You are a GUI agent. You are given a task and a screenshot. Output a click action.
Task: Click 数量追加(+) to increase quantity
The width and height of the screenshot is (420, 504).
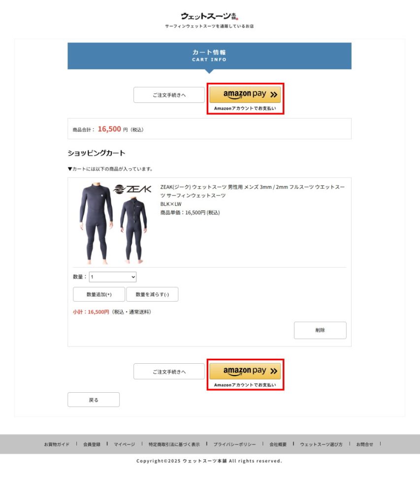tap(99, 294)
